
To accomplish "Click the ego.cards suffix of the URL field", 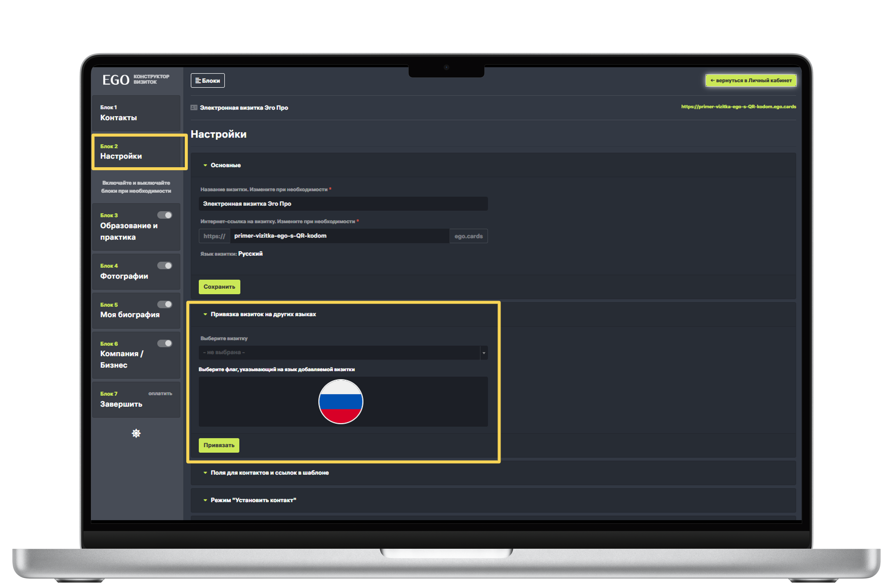I will coord(469,236).
